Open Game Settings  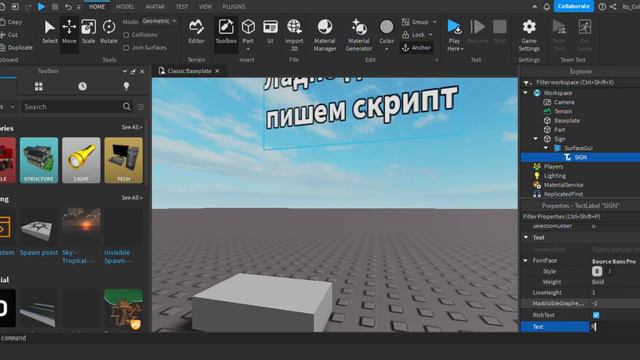(x=529, y=36)
